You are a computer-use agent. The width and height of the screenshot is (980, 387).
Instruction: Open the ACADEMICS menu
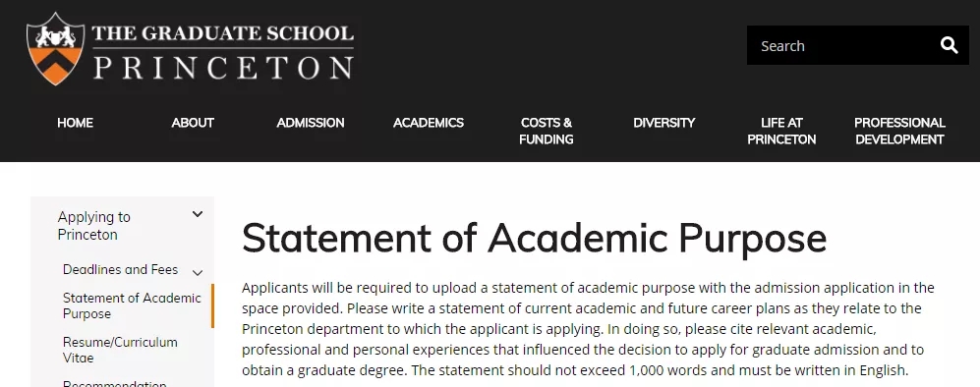(429, 123)
